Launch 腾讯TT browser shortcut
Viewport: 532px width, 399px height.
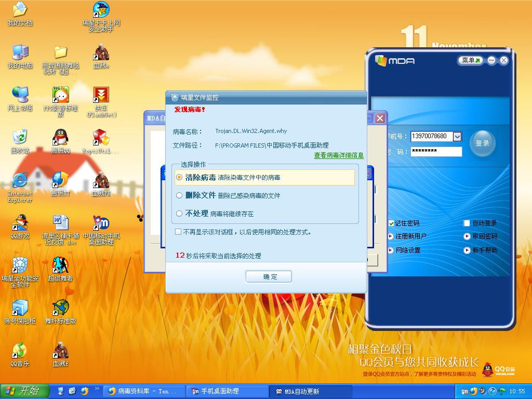tap(60, 184)
